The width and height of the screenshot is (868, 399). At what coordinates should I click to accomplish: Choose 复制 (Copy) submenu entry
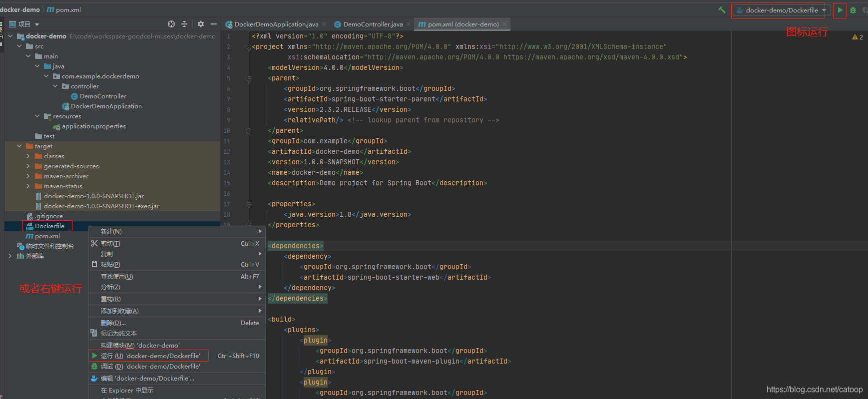(x=177, y=254)
